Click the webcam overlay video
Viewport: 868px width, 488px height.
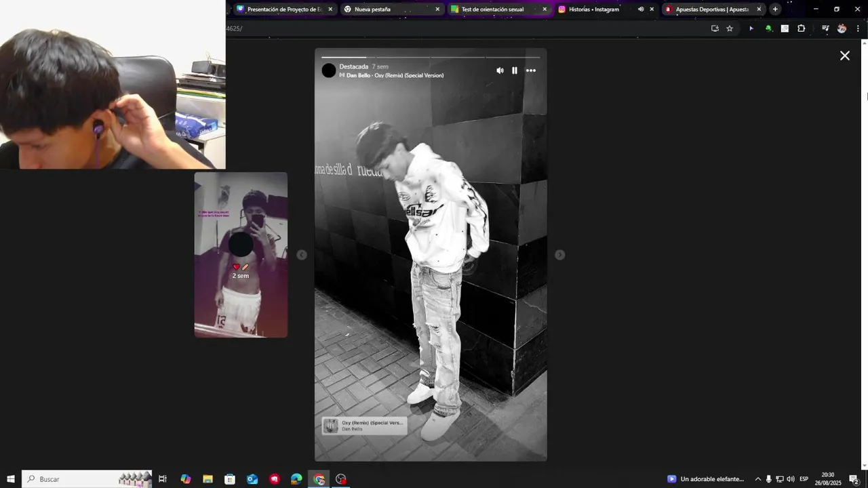tap(113, 85)
